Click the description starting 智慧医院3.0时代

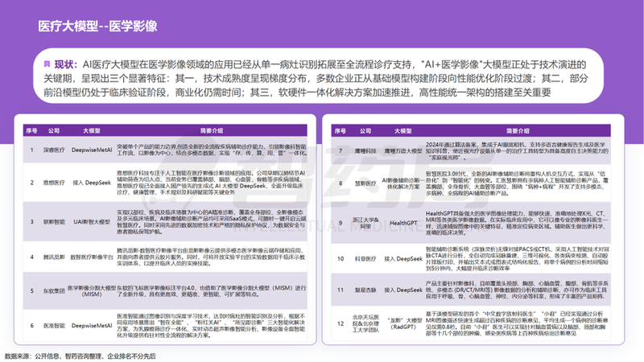pyautogui.click(x=517, y=183)
